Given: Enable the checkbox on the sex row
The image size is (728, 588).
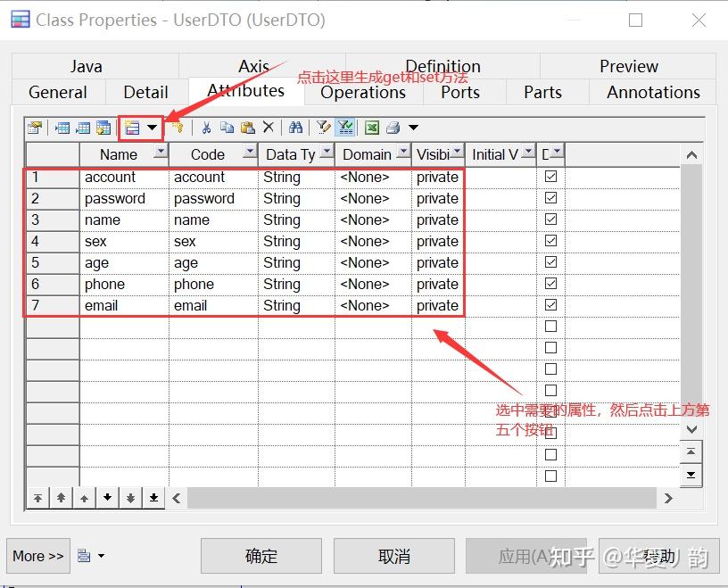Looking at the screenshot, I should pos(550,240).
